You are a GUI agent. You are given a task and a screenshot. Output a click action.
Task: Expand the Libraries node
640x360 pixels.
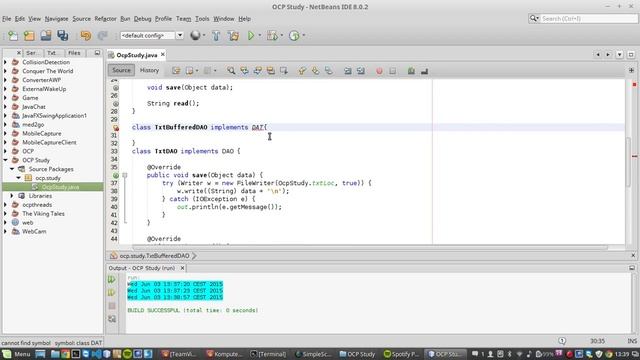[x=12, y=196]
